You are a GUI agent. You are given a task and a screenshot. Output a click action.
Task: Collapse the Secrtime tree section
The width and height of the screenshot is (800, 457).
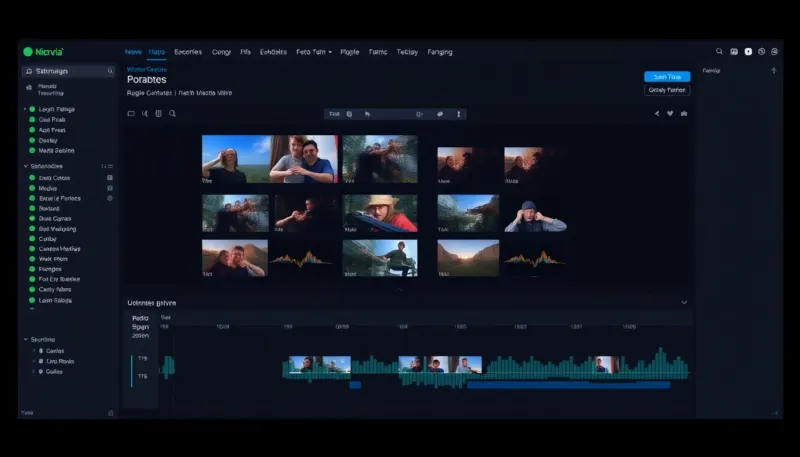point(26,339)
